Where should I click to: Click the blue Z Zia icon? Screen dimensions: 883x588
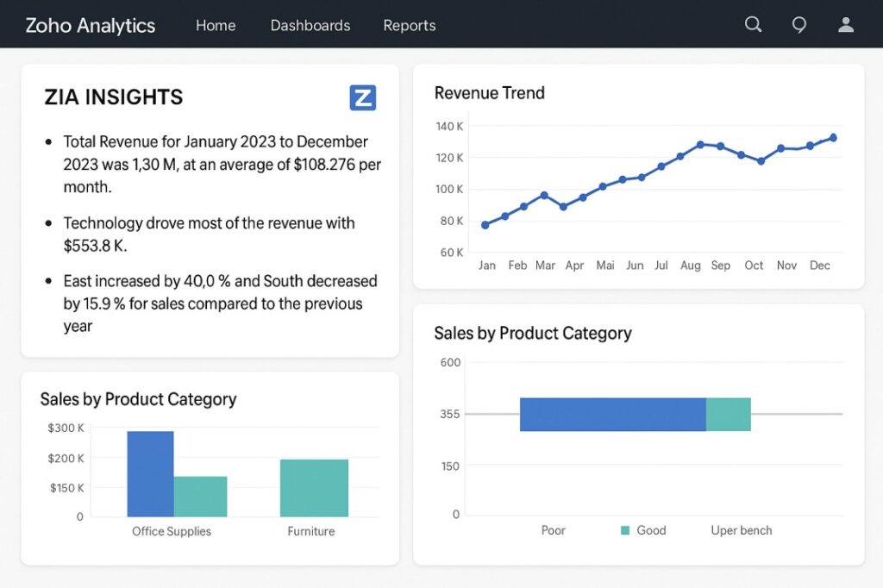click(362, 97)
